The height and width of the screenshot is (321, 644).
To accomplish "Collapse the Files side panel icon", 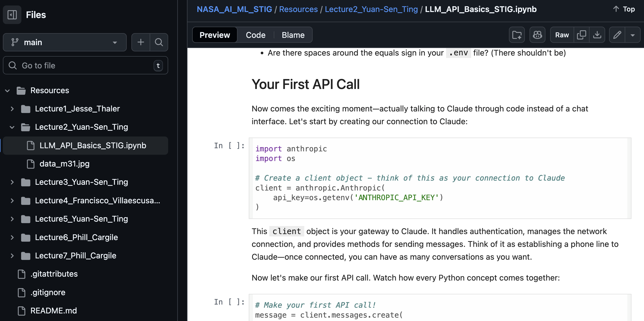I will pos(12,15).
